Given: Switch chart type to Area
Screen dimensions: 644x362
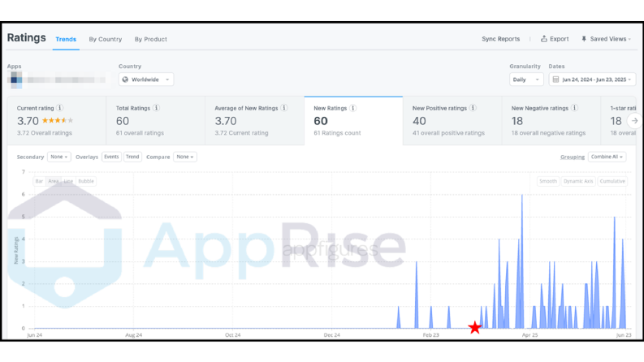Looking at the screenshot, I should click(x=54, y=181).
